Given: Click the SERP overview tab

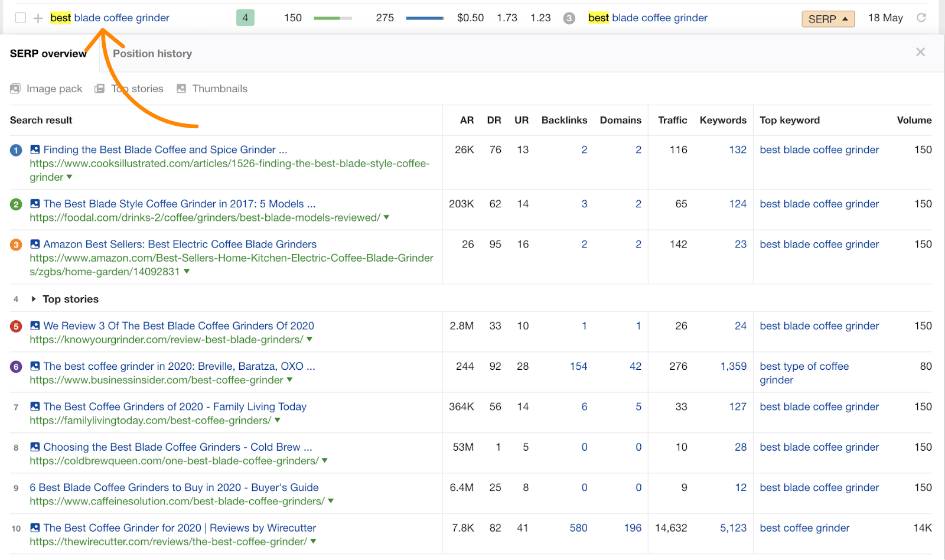Looking at the screenshot, I should 48,53.
